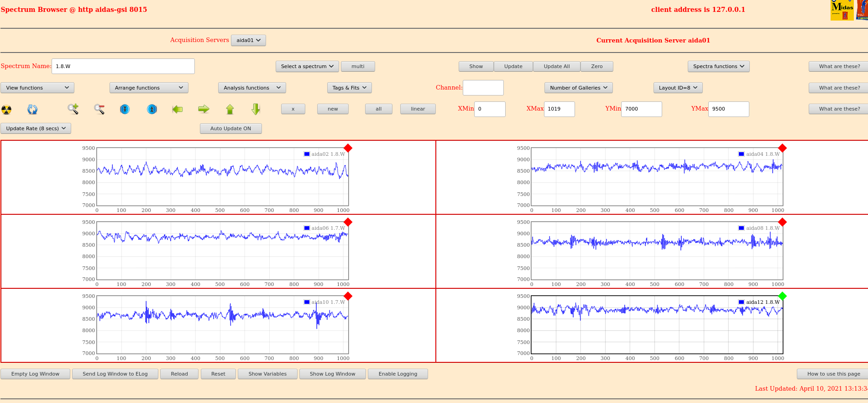Open the Acquisition Servers aida01 dropdown
Image resolution: width=868 pixels, height=403 pixels.
pos(248,40)
